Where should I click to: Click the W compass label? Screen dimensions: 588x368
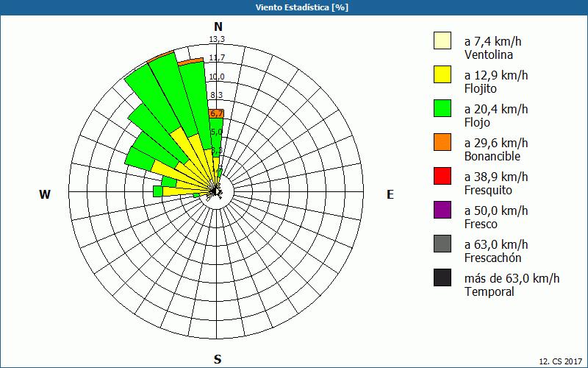(45, 194)
